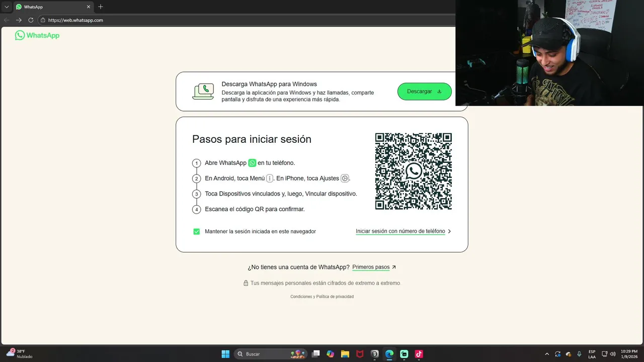Click the iPhone Ajustes gear icon in step 2
644x362 pixels.
tap(345, 178)
